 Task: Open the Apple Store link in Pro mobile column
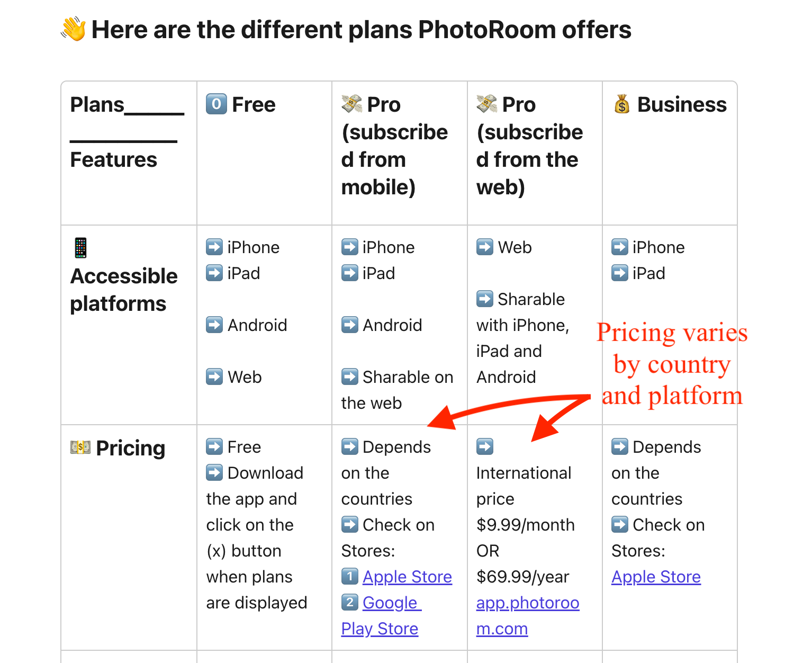(407, 577)
